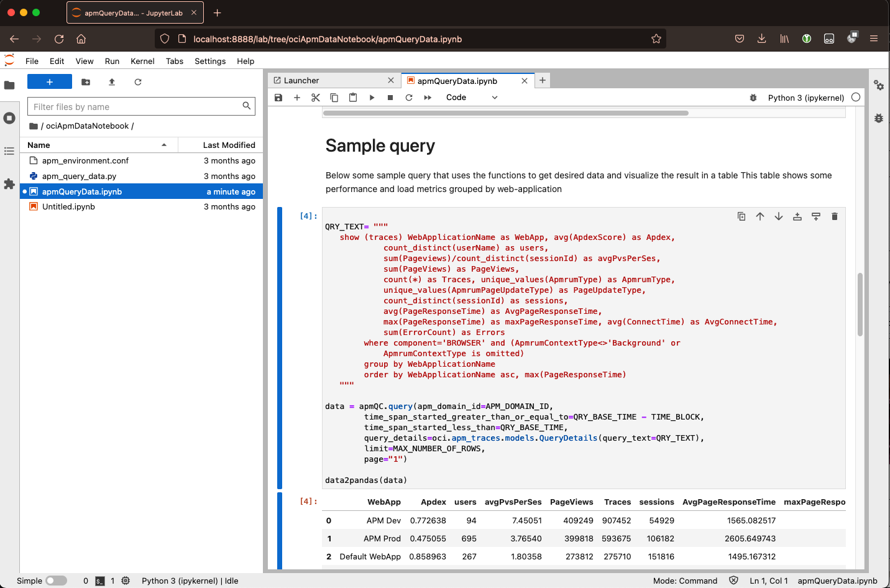Toggle Simple interface mode
Viewport: 890px width, 588px height.
click(x=57, y=580)
